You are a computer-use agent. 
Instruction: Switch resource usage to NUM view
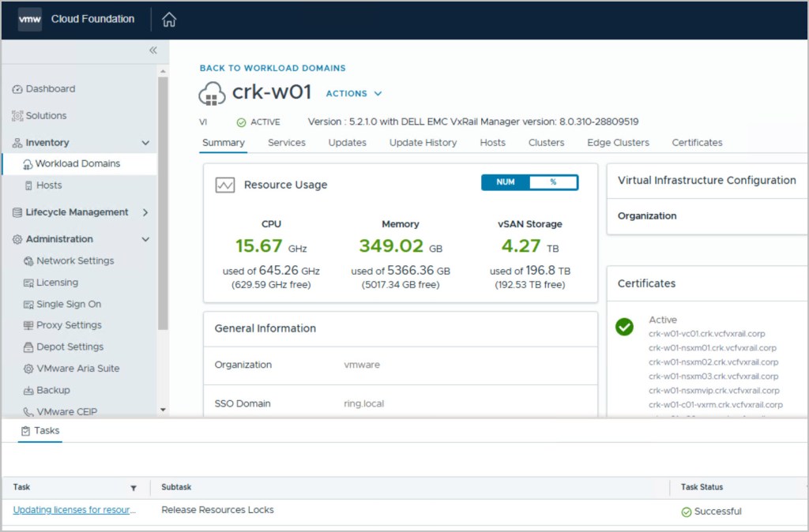pyautogui.click(x=506, y=182)
